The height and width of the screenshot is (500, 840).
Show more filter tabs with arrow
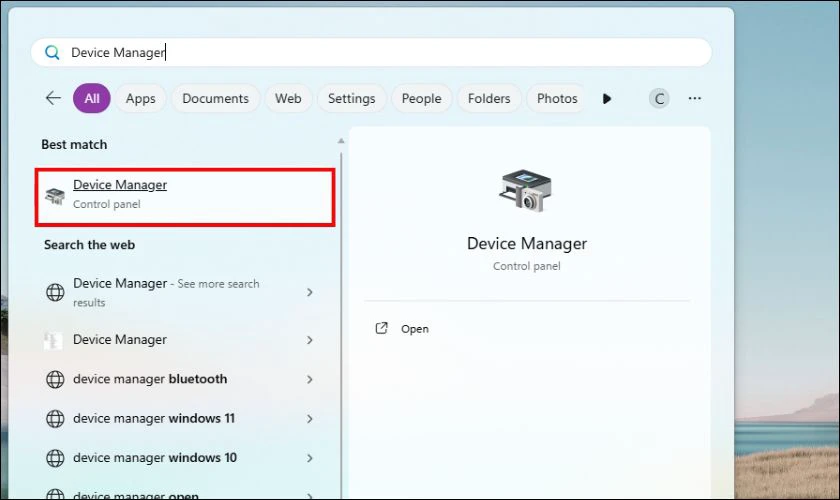pos(607,98)
